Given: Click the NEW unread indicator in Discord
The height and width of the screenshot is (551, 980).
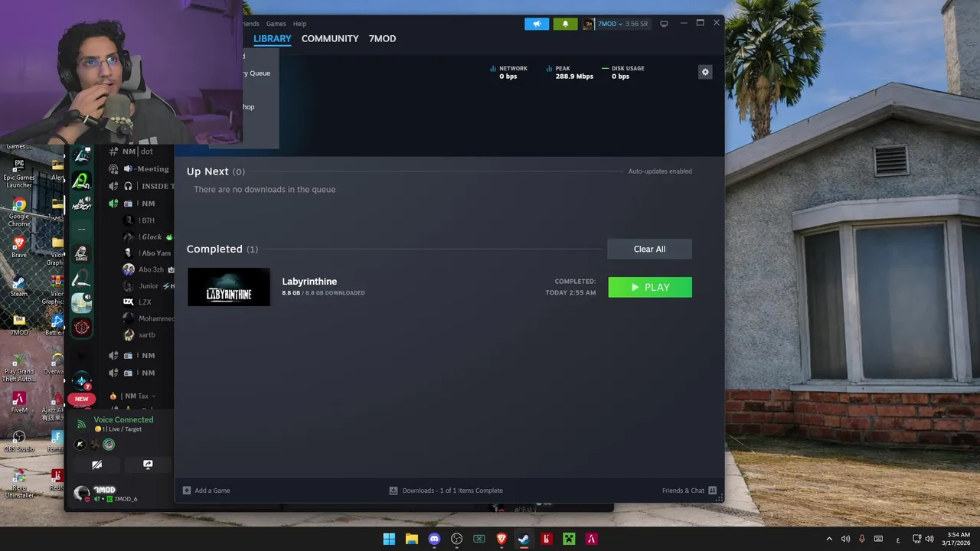Looking at the screenshot, I should [81, 399].
